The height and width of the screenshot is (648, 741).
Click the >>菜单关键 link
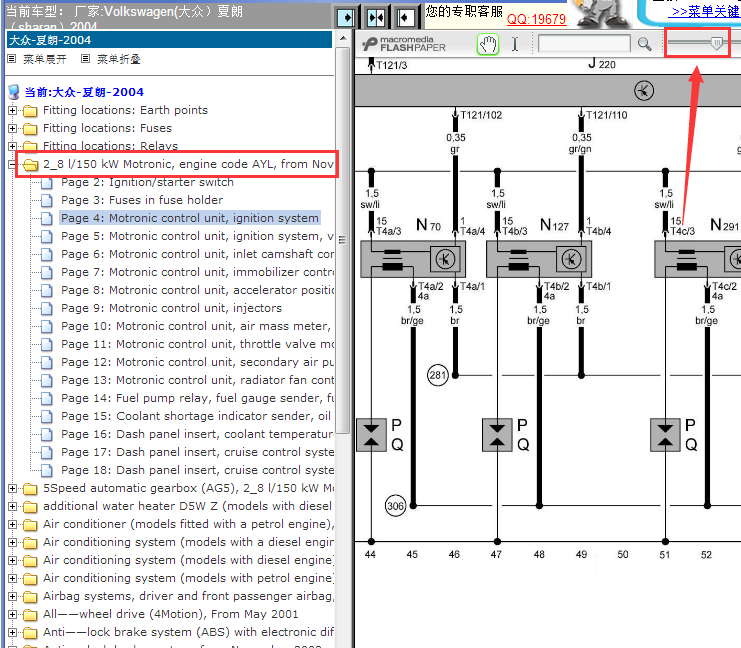point(704,11)
